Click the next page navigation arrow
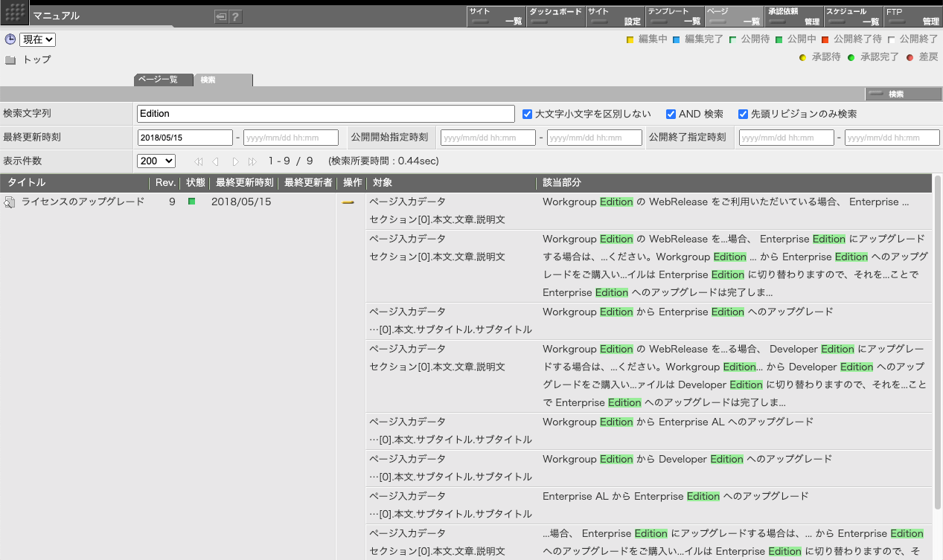 pos(235,161)
